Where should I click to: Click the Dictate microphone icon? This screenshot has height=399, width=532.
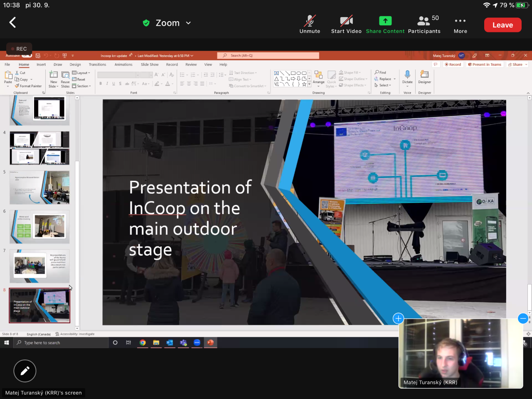[407, 74]
